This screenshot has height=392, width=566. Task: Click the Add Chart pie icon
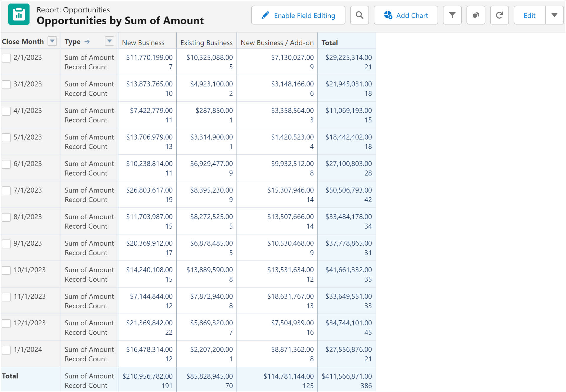[388, 15]
